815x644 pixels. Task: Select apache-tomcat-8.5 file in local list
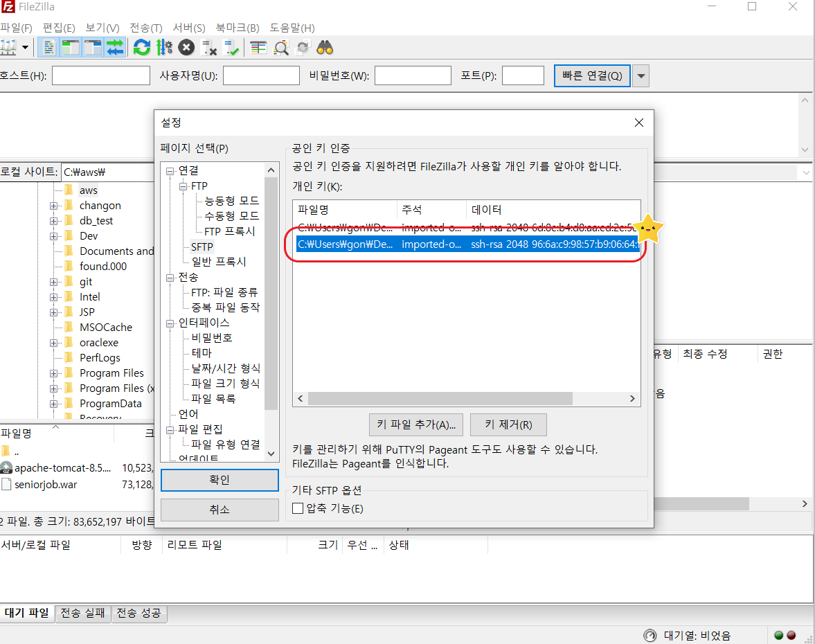pos(62,468)
